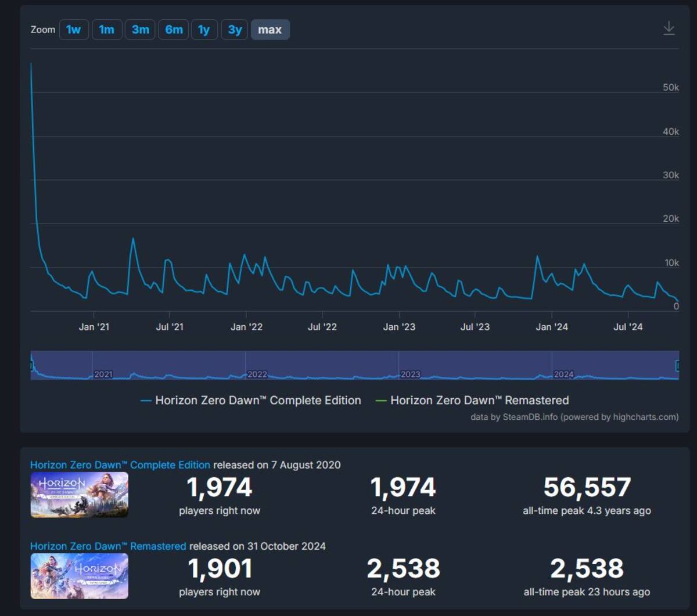Click the 50k y-axis label
This screenshot has height=616, width=697.
(x=671, y=88)
